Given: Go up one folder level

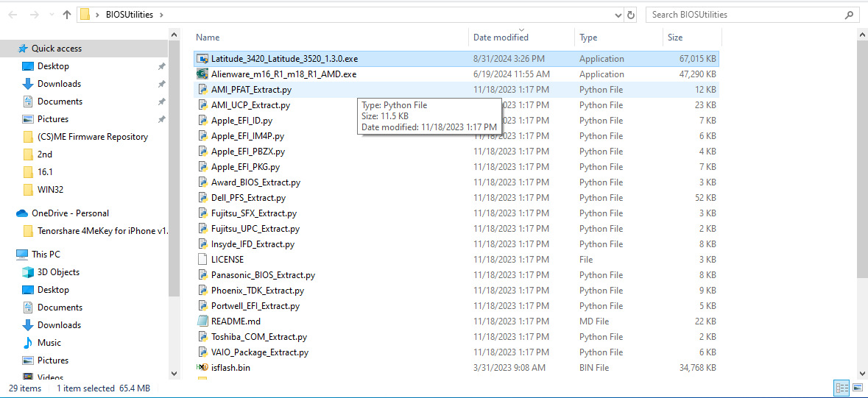Looking at the screenshot, I should pos(67,15).
